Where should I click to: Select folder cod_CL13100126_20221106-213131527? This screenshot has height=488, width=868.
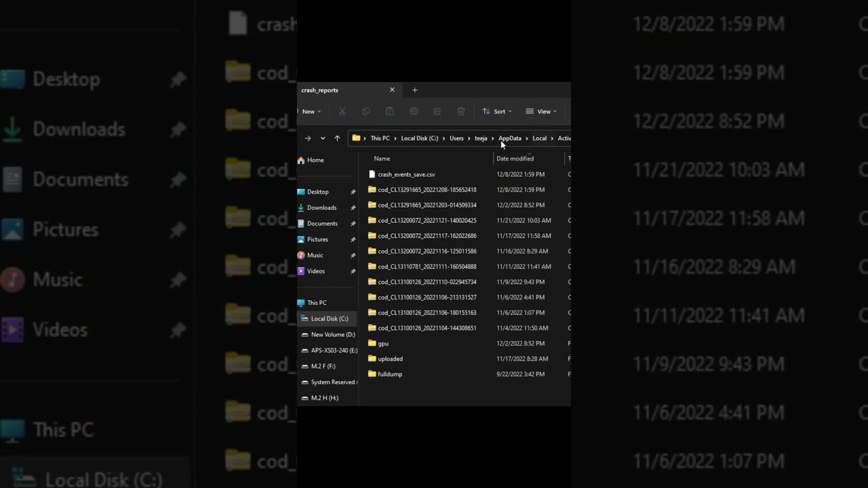[427, 297]
